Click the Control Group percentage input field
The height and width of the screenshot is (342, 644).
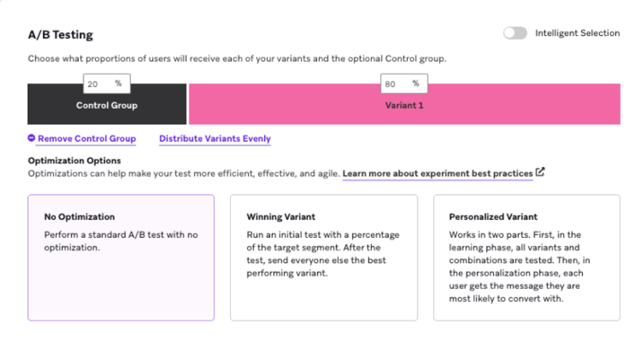coord(107,83)
